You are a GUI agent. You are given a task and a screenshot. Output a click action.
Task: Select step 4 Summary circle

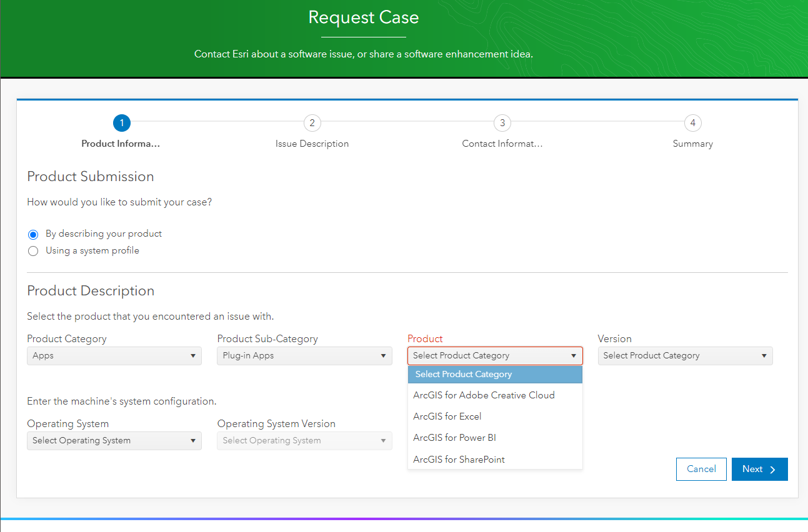tap(692, 123)
